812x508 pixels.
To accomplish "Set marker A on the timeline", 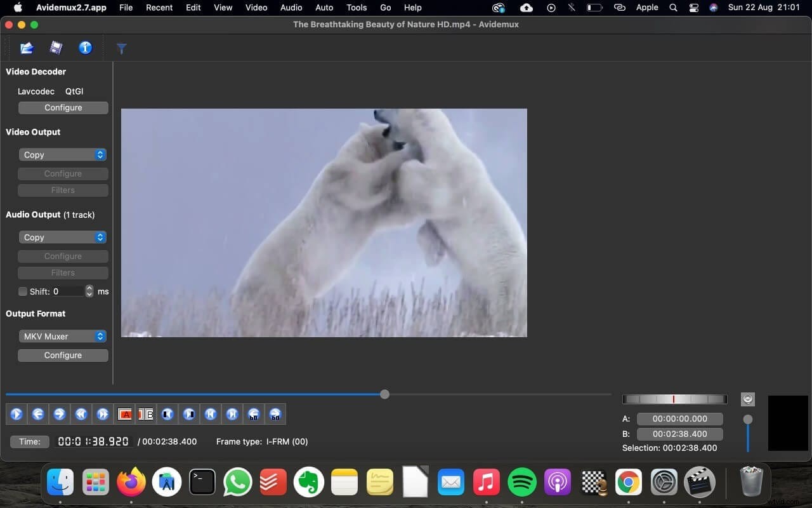I will click(125, 414).
